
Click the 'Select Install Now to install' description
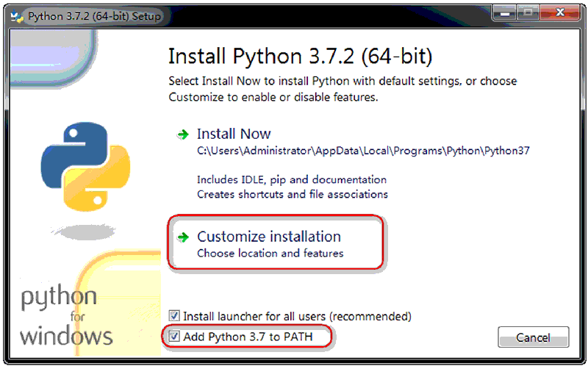coord(343,89)
